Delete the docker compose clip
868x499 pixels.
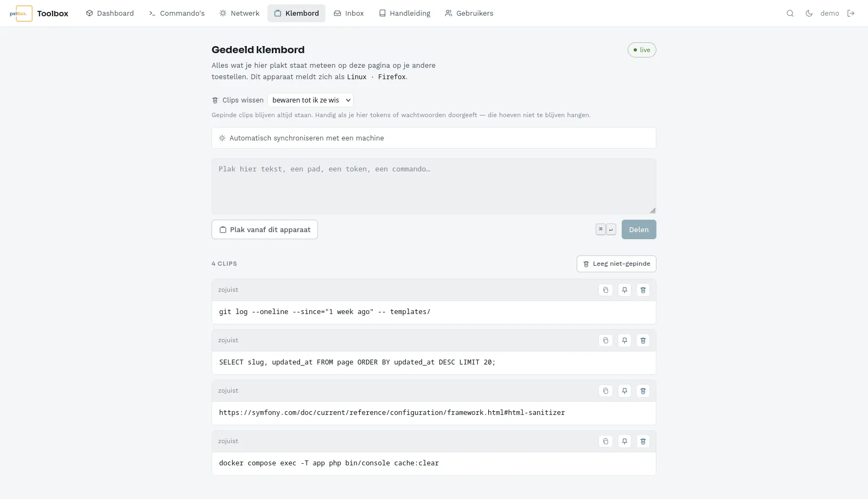pyautogui.click(x=643, y=442)
